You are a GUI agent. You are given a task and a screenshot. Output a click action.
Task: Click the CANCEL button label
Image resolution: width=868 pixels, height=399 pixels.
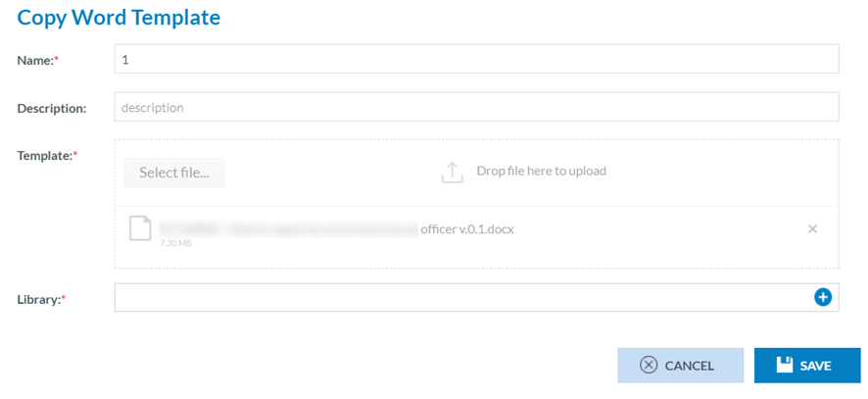pos(689,366)
